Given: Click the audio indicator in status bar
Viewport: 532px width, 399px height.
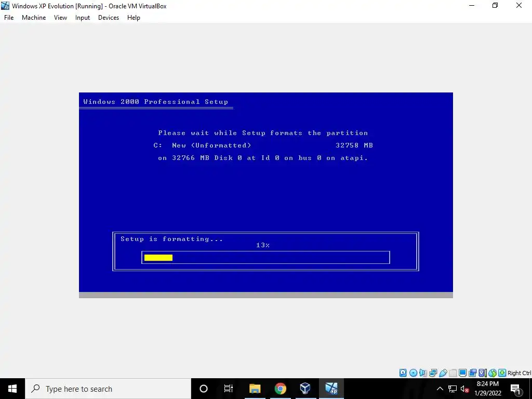Looking at the screenshot, I should pos(423,373).
